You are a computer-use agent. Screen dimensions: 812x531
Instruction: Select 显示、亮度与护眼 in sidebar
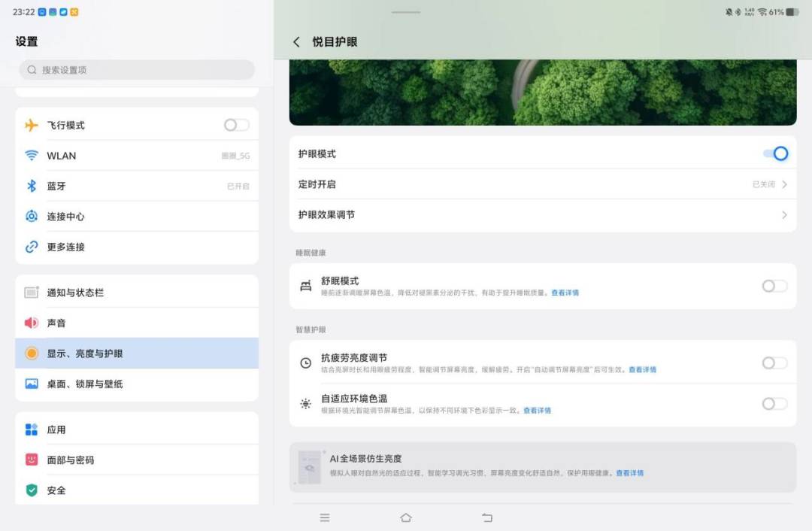[x=137, y=353]
